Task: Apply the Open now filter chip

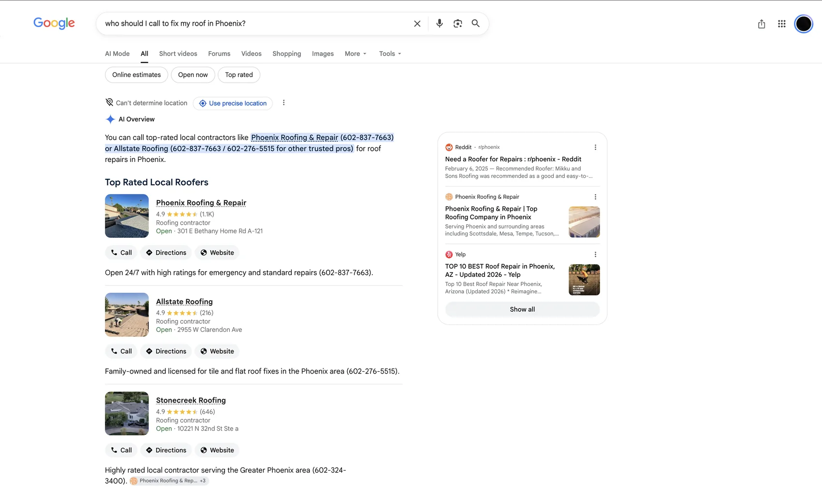Action: [x=193, y=75]
